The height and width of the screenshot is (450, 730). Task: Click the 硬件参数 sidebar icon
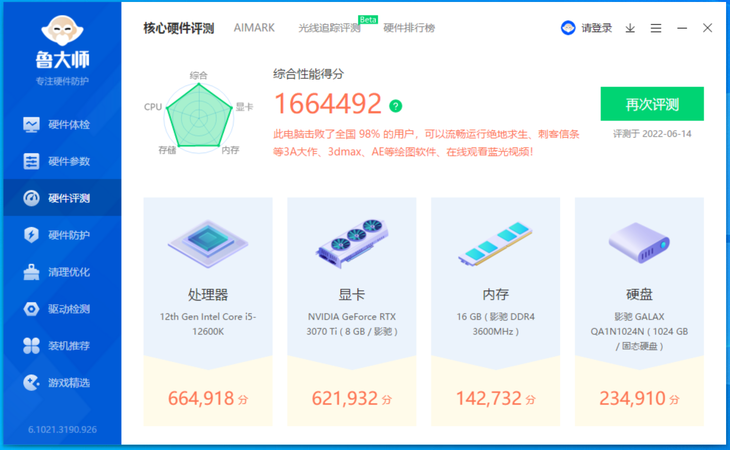pyautogui.click(x=31, y=161)
